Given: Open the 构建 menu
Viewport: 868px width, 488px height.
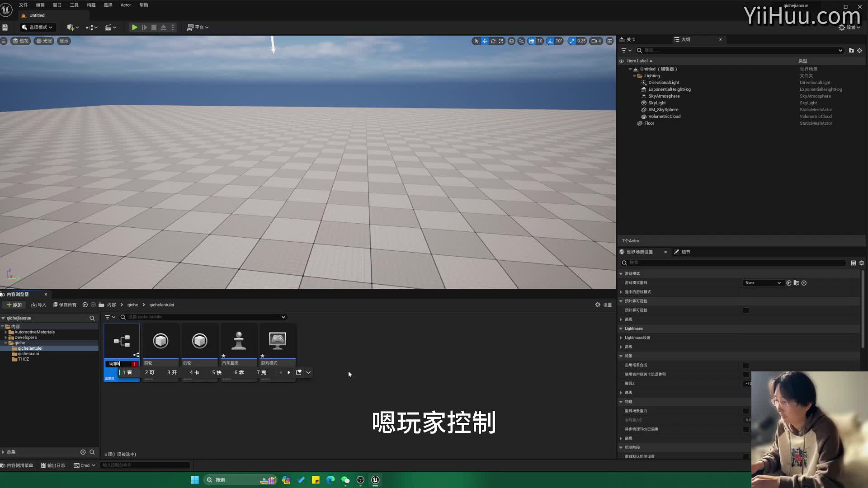Looking at the screenshot, I should click(x=91, y=5).
